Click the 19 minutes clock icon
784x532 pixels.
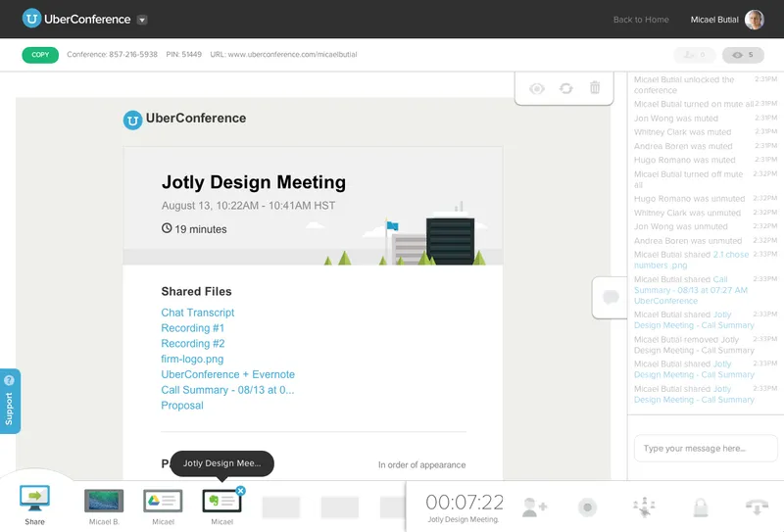point(167,228)
